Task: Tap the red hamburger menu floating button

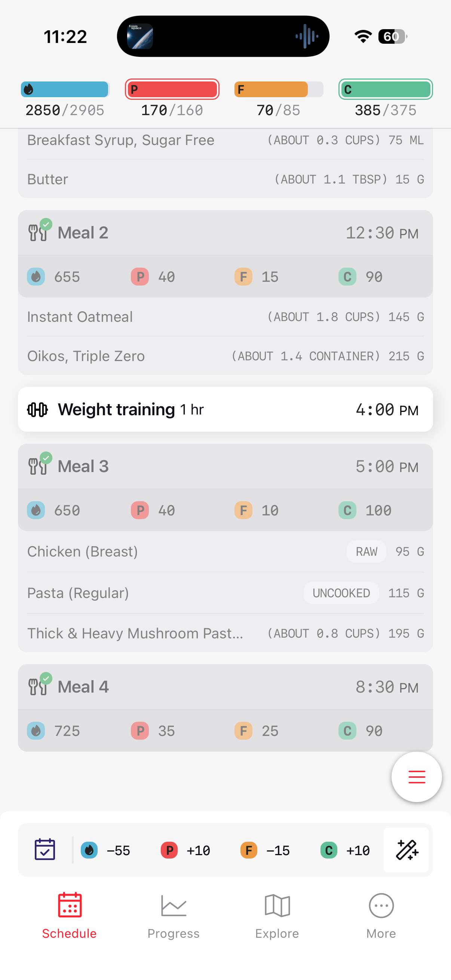Action: click(416, 776)
